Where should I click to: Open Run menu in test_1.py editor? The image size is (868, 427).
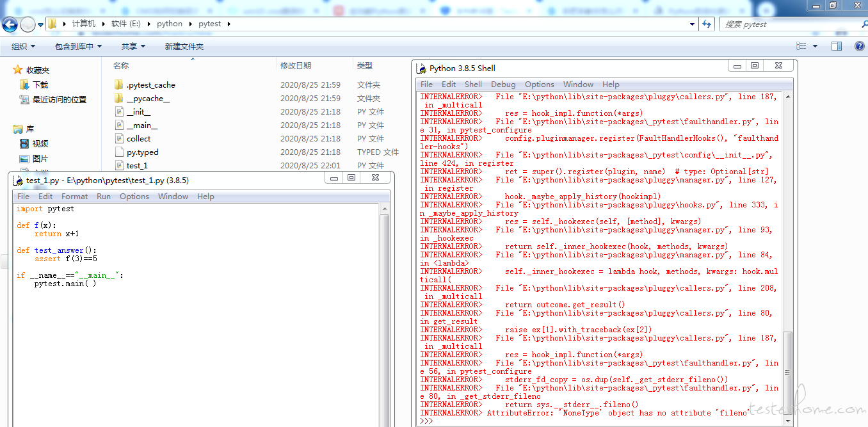click(104, 196)
